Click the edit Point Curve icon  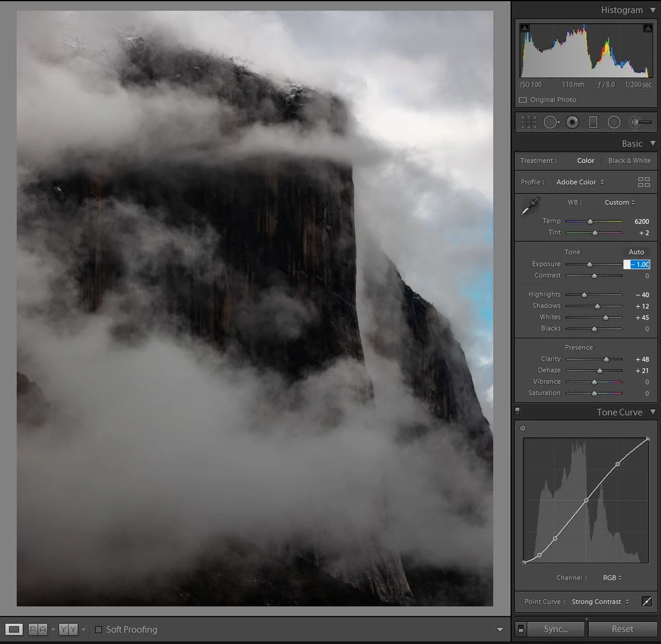[x=646, y=602]
